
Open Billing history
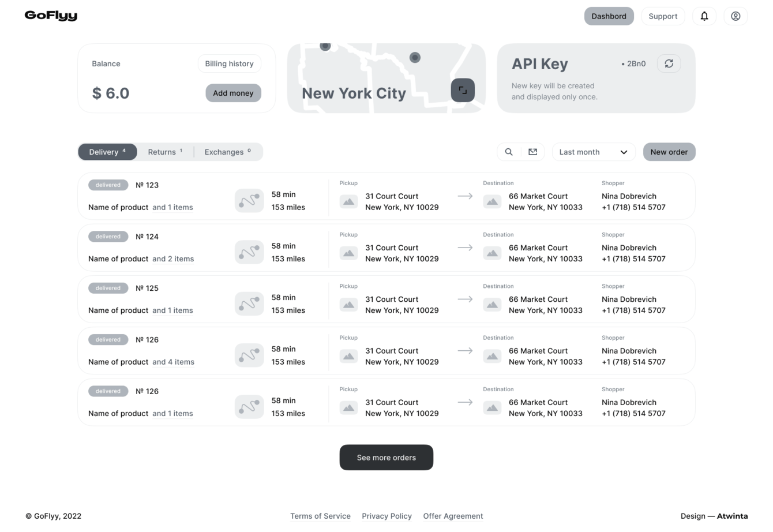click(x=229, y=63)
